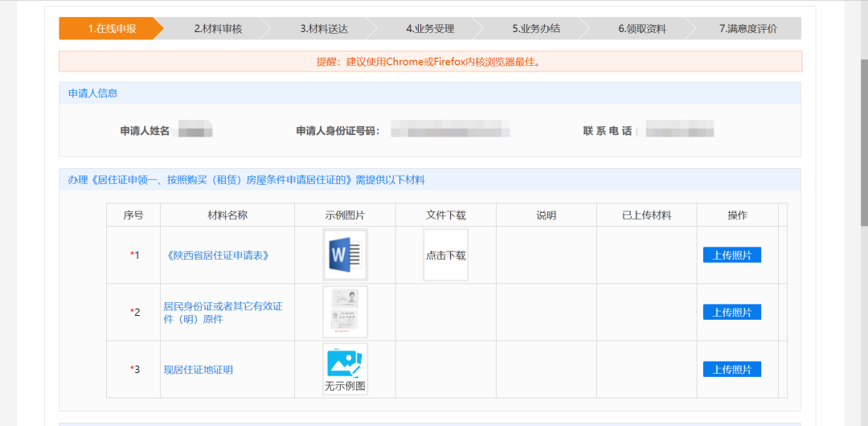This screenshot has width=868, height=426.
Task: Select step 1.在线申报
Action: pyautogui.click(x=111, y=29)
